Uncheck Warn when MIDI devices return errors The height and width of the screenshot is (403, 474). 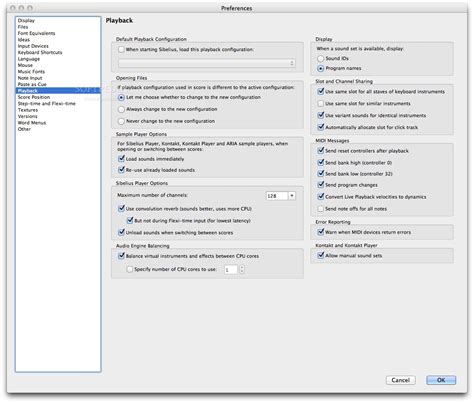[x=320, y=232]
